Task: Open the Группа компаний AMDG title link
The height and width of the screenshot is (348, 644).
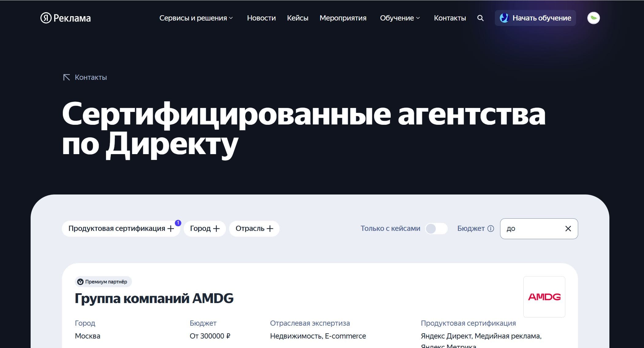Action: tap(154, 298)
